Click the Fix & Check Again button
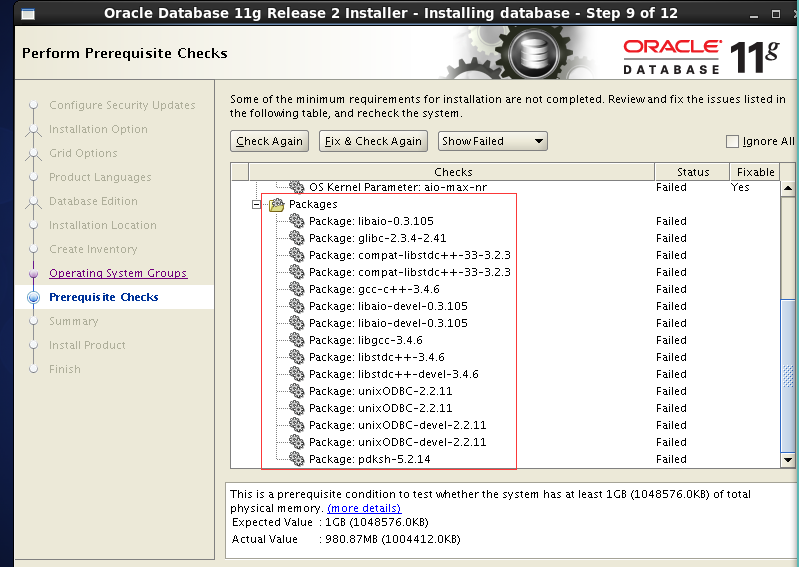Image resolution: width=799 pixels, height=567 pixels. (373, 141)
